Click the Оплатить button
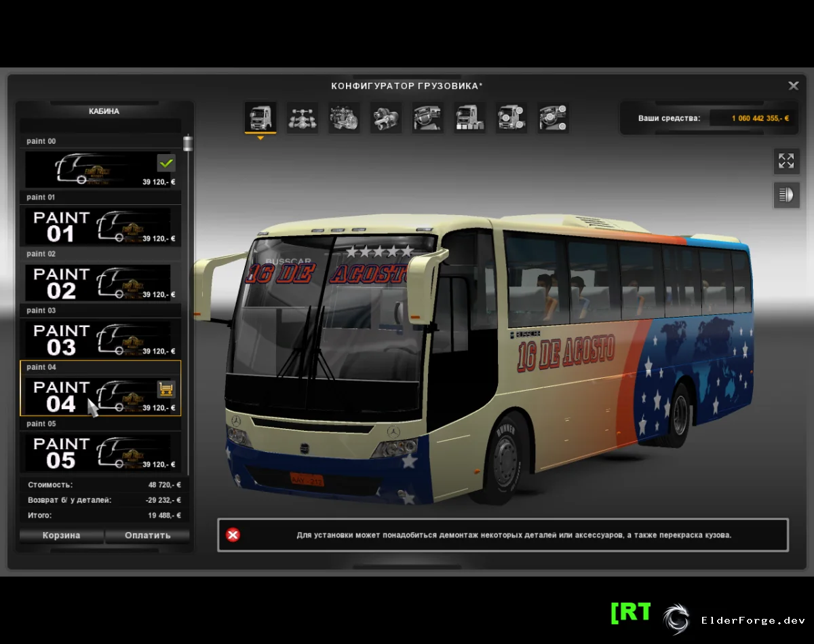 pos(148,535)
